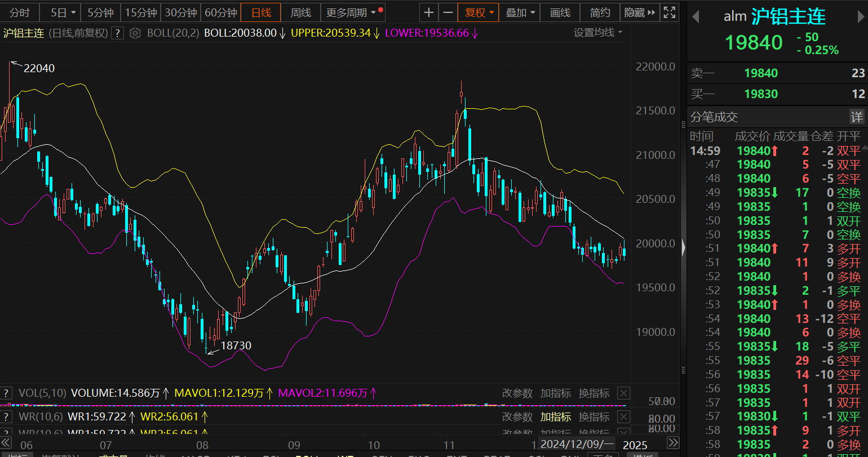This screenshot has height=457, width=868.
Task: Switch to the 周线 weekly tab
Action: 300,12
